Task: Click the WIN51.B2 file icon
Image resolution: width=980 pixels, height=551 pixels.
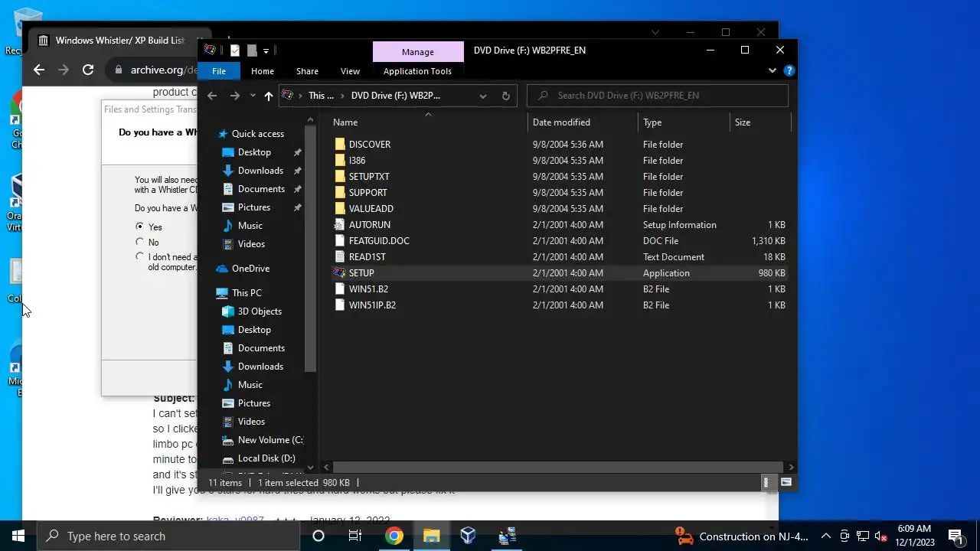Action: [340, 289]
